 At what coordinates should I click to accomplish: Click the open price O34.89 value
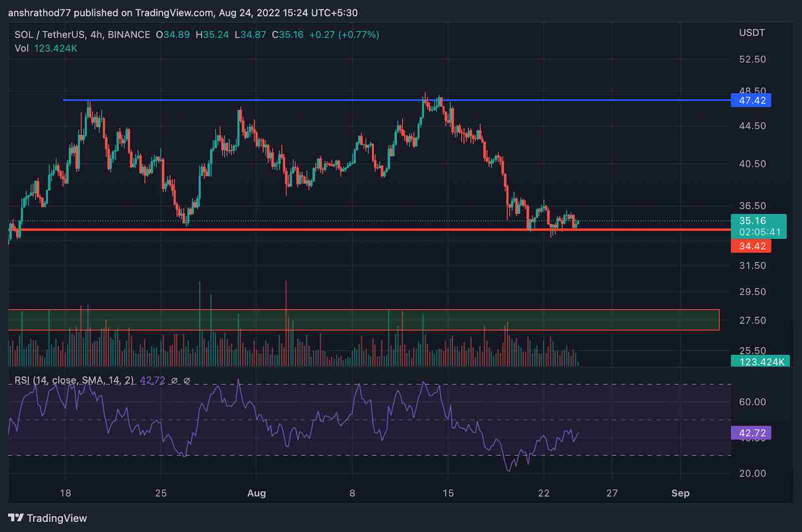coord(173,35)
